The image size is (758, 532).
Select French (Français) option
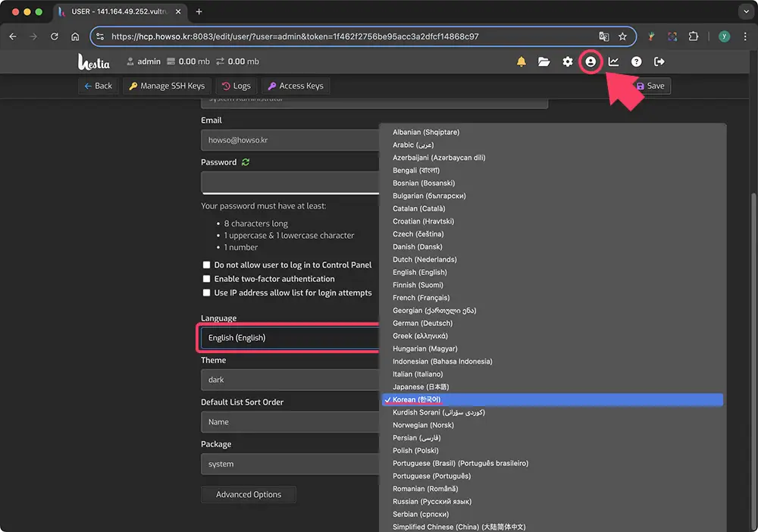coord(552,298)
